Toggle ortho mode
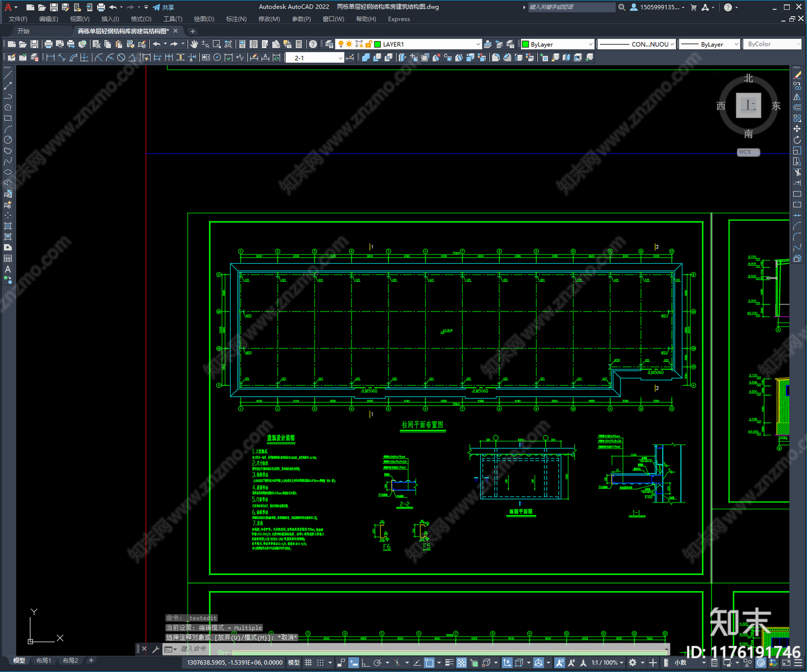The image size is (807, 672). pyautogui.click(x=365, y=662)
